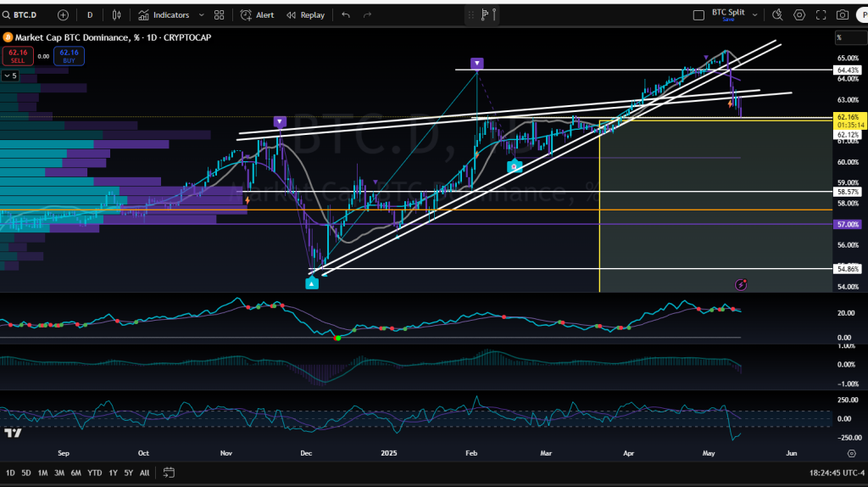Open the Indicators dialog
The width and height of the screenshot is (868, 487).
164,15
